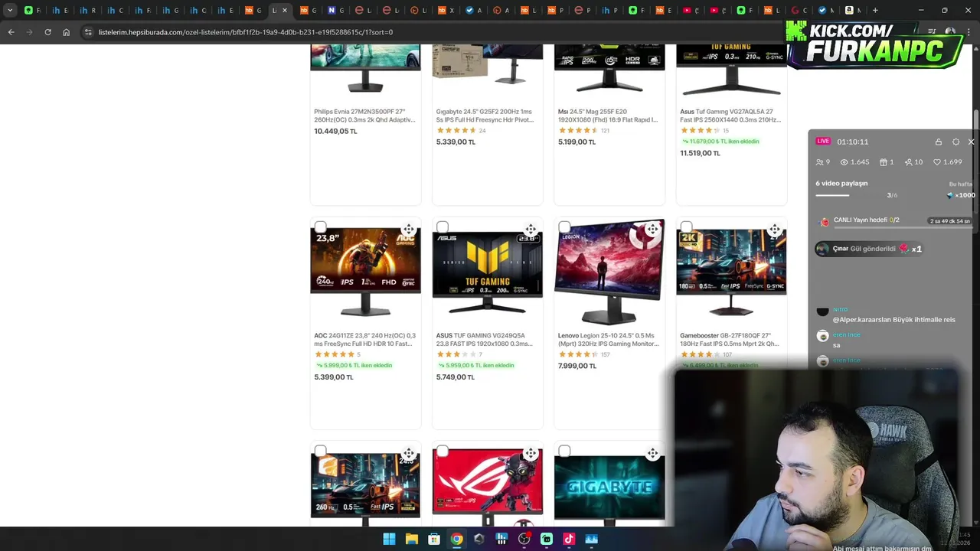Image resolution: width=980 pixels, height=551 pixels.
Task: Click the drag-move icon on ASUS TUF VG249Q5A card
Action: 531,230
